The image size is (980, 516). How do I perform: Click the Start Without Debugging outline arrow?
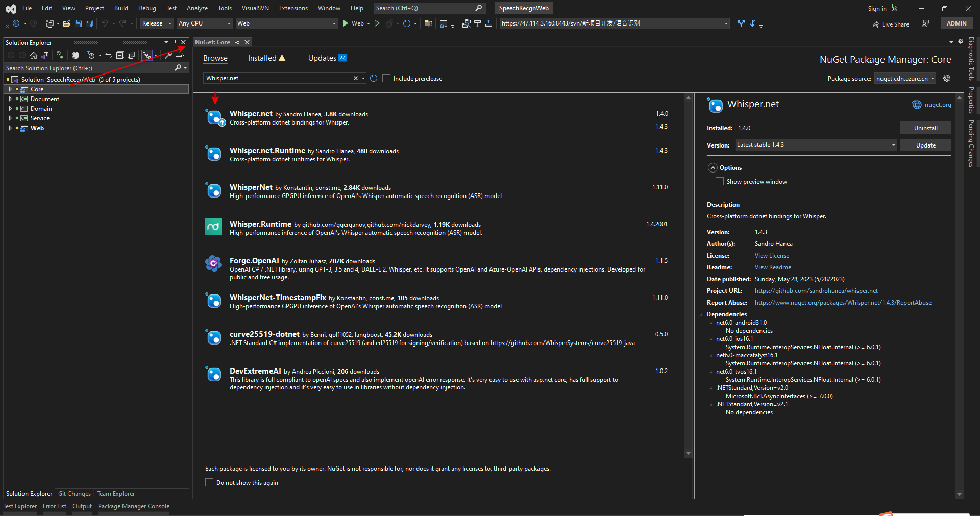377,23
